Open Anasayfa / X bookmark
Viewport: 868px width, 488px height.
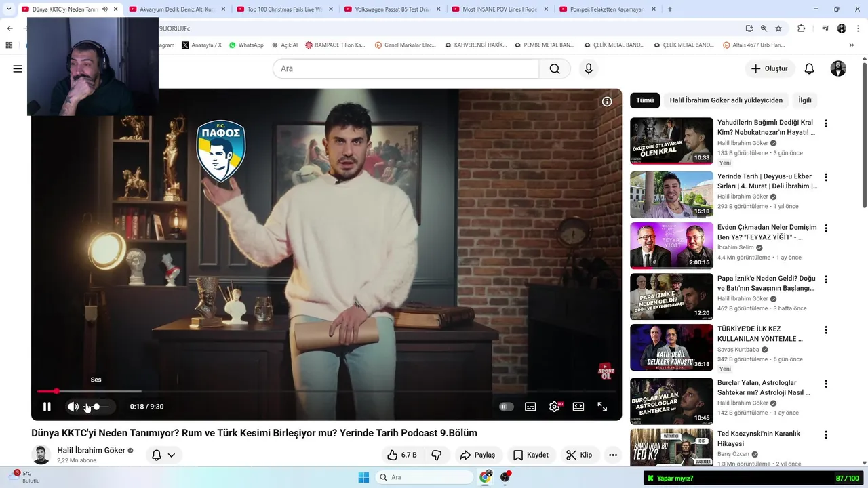pos(202,45)
